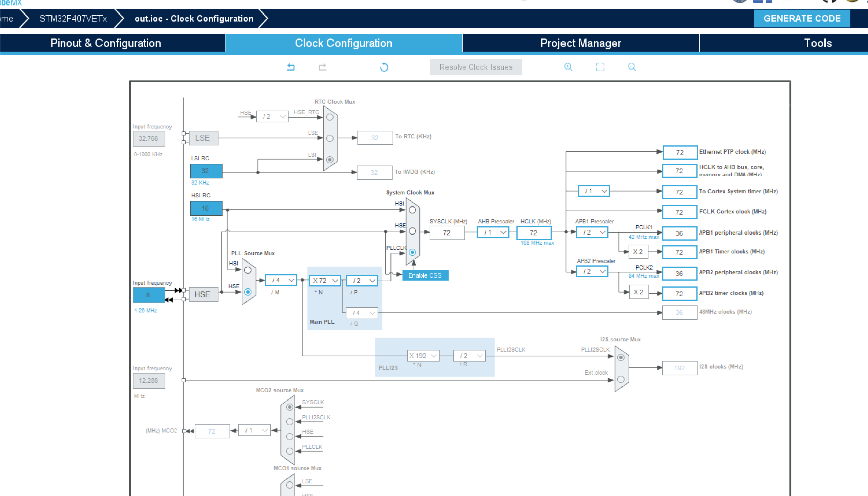
Task: Zoom in on the clock diagram
Action: [x=568, y=67]
